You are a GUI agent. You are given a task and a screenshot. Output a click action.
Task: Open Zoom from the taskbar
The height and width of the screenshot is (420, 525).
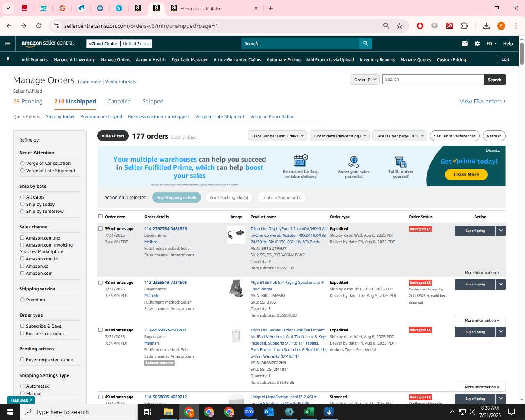click(x=249, y=412)
